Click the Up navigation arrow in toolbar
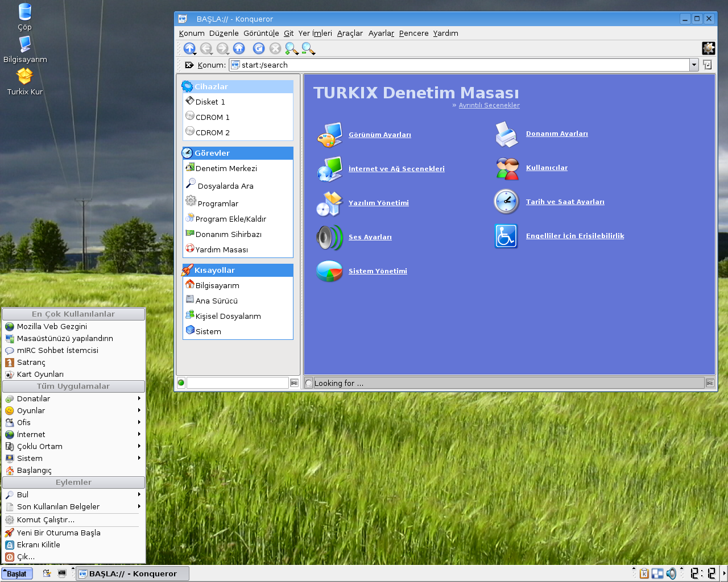 pyautogui.click(x=189, y=49)
